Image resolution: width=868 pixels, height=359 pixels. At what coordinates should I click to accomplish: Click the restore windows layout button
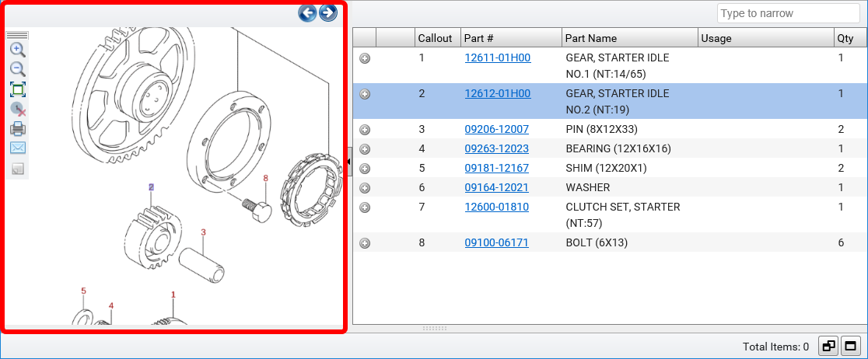pyautogui.click(x=829, y=347)
